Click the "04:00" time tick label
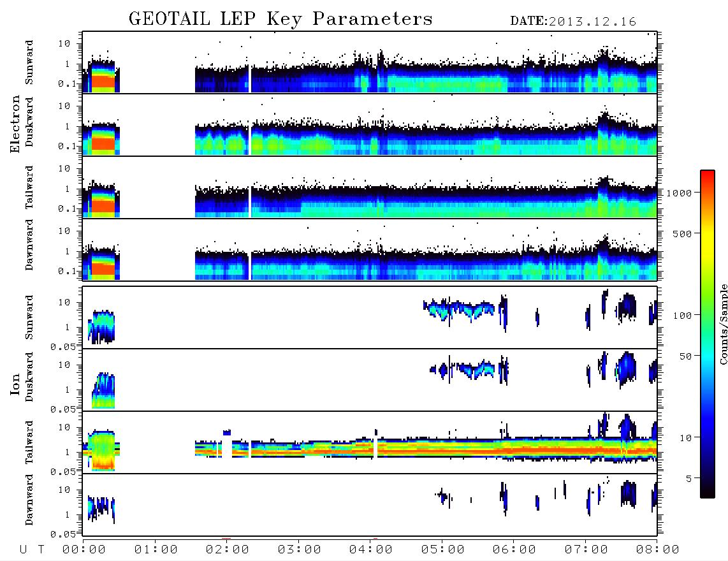Viewport: 728px width, 561px height. [371, 550]
